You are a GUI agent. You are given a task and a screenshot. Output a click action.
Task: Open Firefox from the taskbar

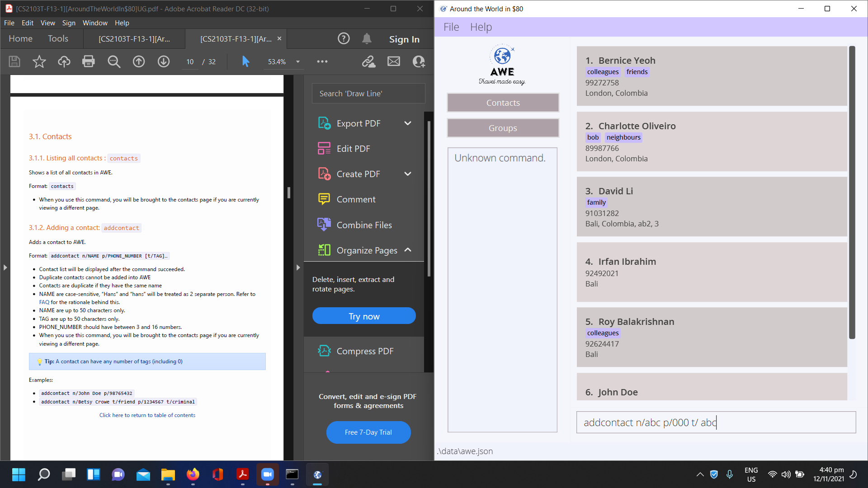pos(193,474)
